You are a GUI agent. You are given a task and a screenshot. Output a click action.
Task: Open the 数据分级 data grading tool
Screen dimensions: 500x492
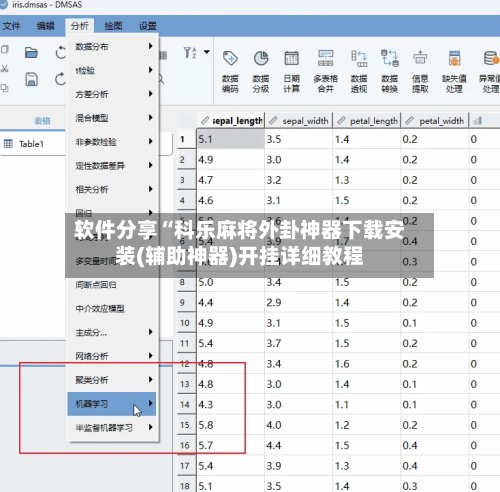click(x=261, y=71)
